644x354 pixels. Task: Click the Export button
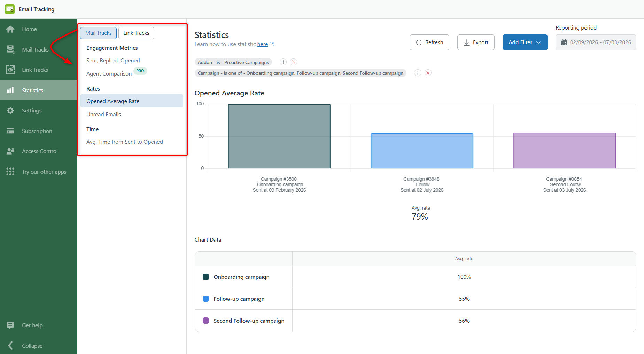click(x=476, y=42)
